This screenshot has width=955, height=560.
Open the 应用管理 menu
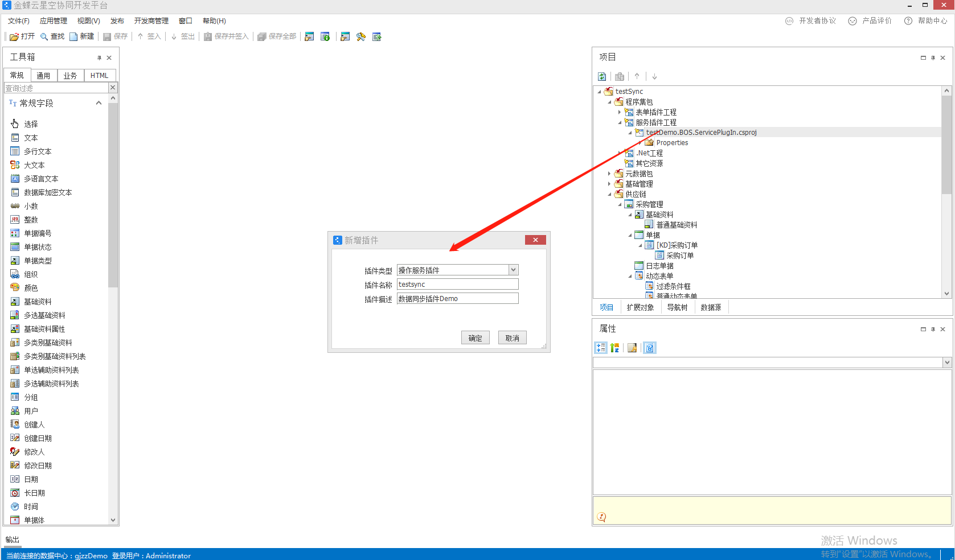[x=53, y=21]
